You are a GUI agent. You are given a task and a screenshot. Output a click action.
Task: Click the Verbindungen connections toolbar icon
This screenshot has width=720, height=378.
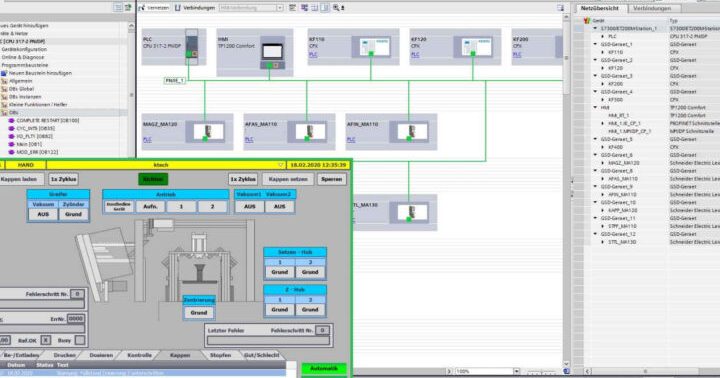[x=177, y=8]
